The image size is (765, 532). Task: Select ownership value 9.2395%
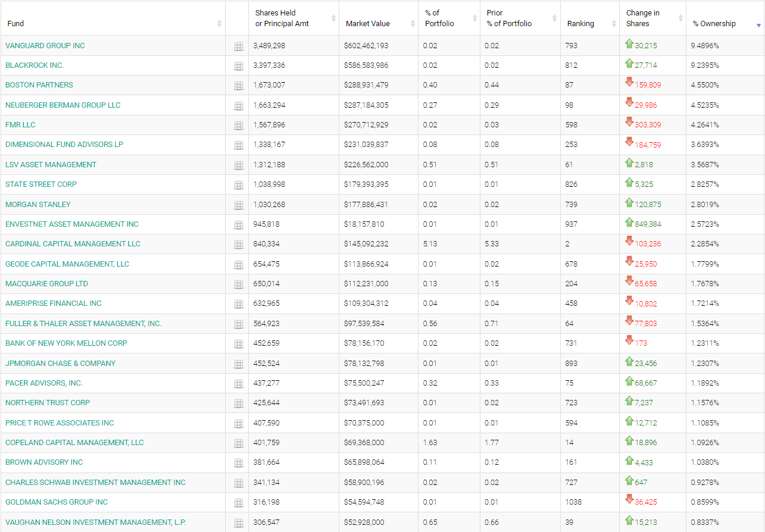coord(705,65)
